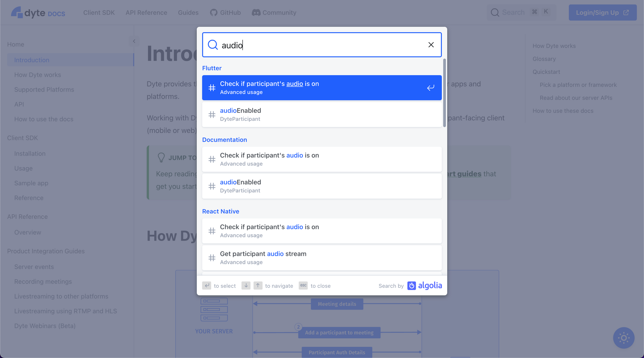The height and width of the screenshot is (358, 644).
Task: Open Usage under Client SDK
Action: (23, 169)
